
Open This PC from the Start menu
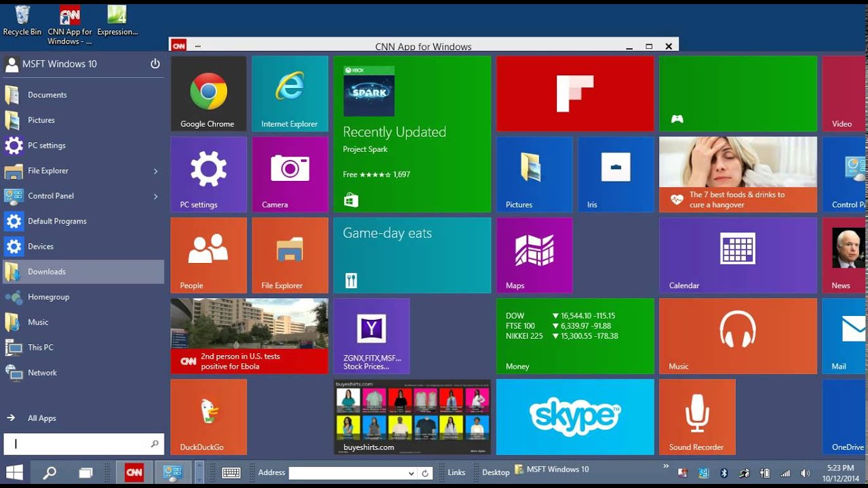83,347
